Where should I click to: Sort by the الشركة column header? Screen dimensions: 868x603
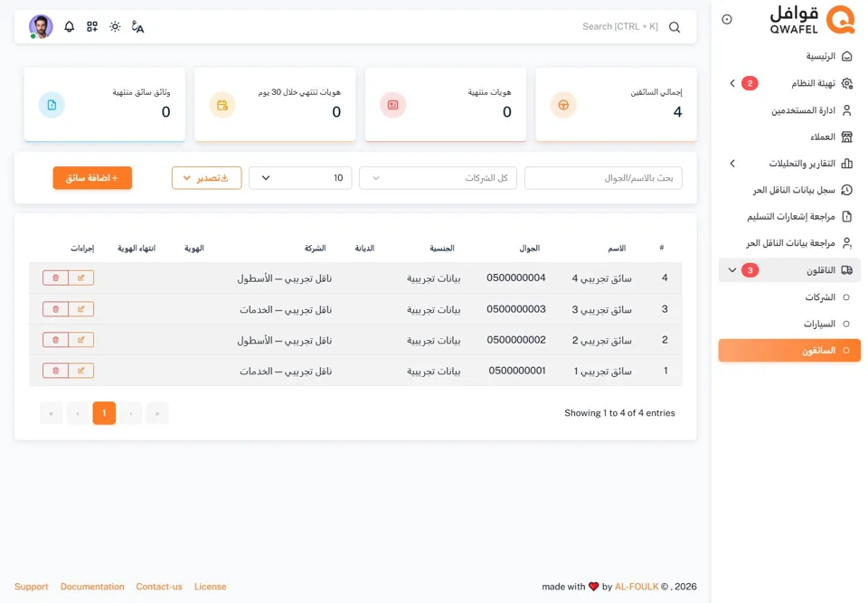315,248
